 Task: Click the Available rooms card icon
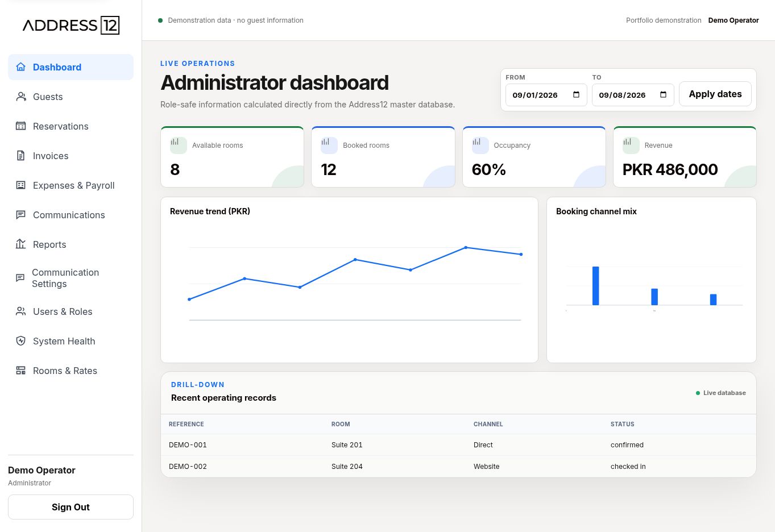(x=179, y=145)
